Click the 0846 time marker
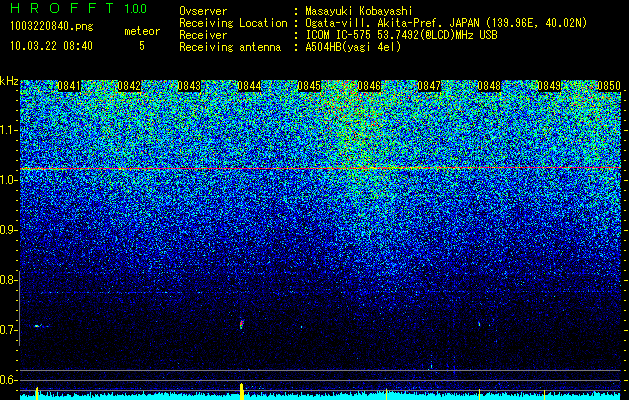The width and height of the screenshot is (629, 400). (x=369, y=86)
